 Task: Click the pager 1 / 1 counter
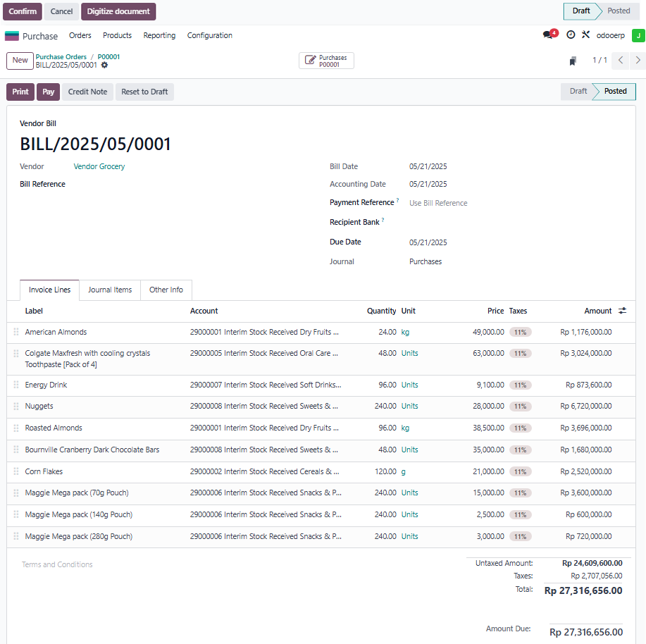coord(600,60)
